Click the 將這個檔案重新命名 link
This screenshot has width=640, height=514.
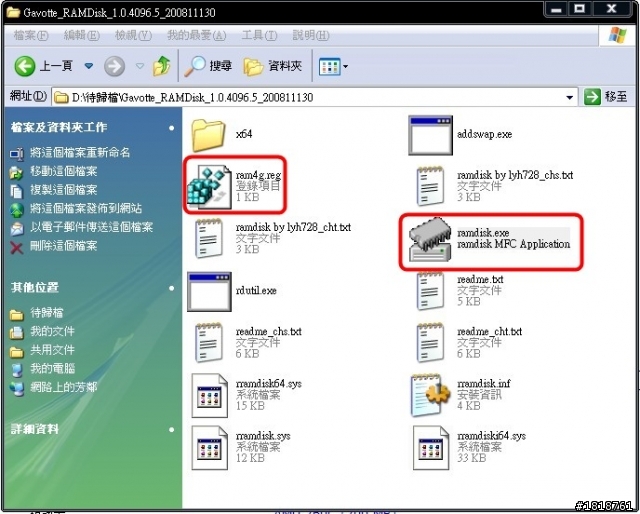pos(80,153)
